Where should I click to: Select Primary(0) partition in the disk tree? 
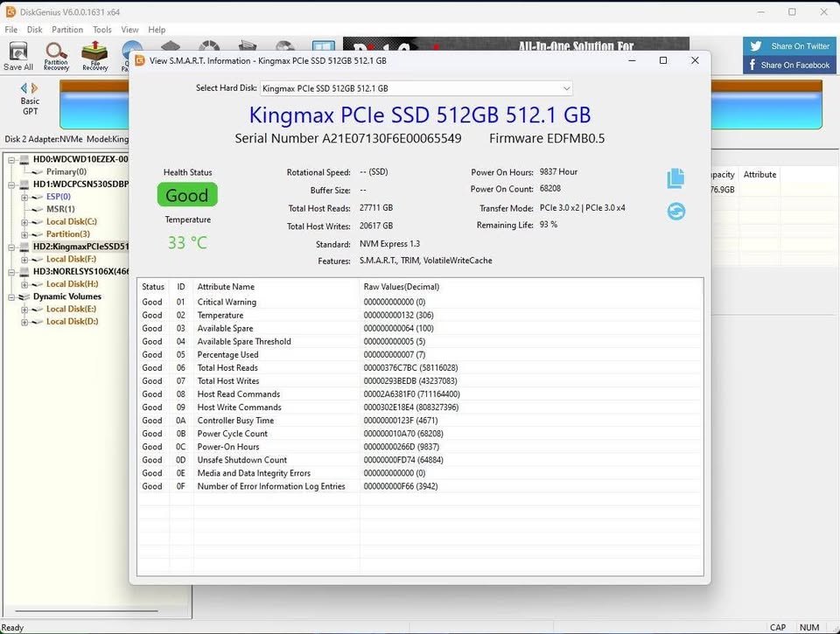pos(66,171)
